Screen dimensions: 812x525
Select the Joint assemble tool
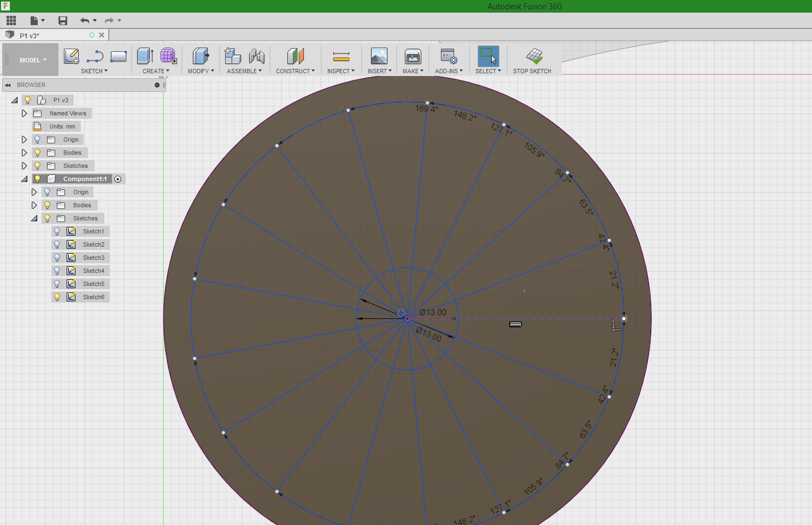256,56
